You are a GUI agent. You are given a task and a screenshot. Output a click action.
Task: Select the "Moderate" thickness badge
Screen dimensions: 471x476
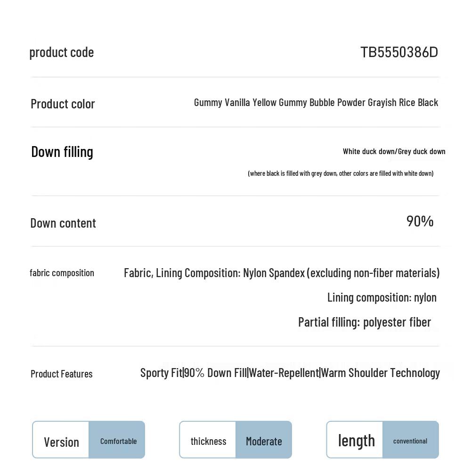tap(264, 441)
